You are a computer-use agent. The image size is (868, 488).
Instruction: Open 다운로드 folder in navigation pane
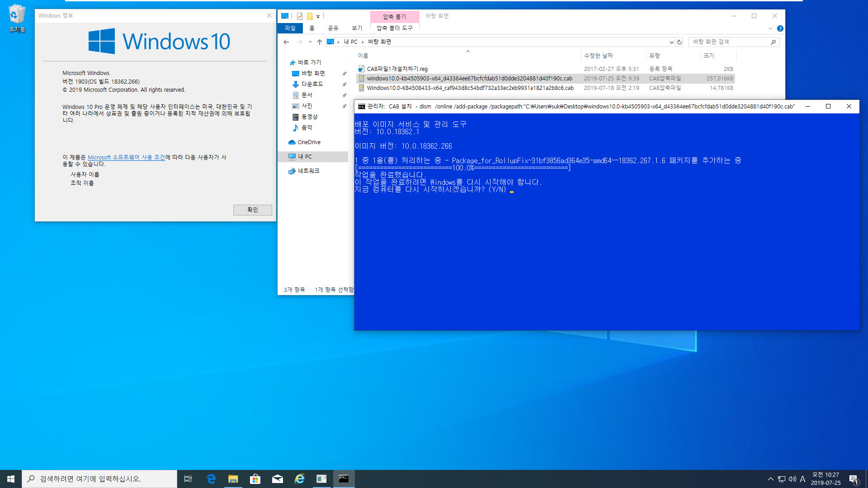coord(312,84)
